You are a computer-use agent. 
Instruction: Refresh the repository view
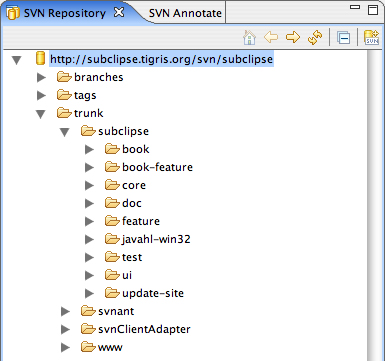[315, 37]
